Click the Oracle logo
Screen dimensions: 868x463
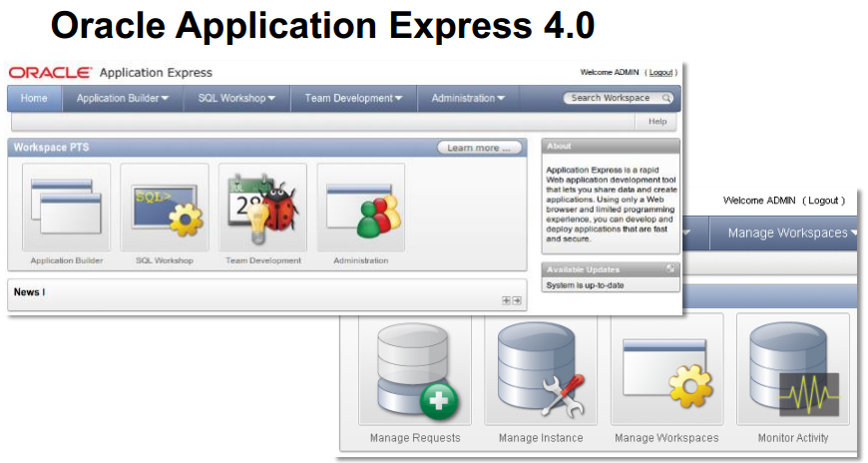50,73
